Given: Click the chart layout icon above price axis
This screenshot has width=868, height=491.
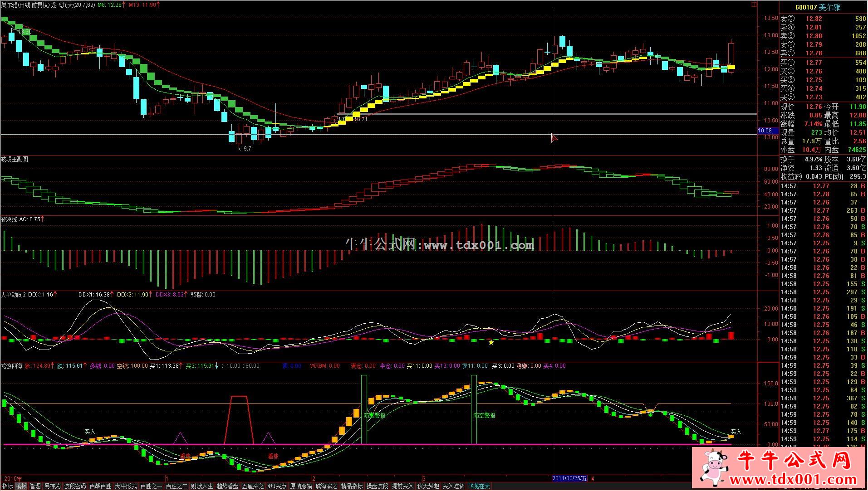Looking at the screenshot, I should [x=754, y=5].
